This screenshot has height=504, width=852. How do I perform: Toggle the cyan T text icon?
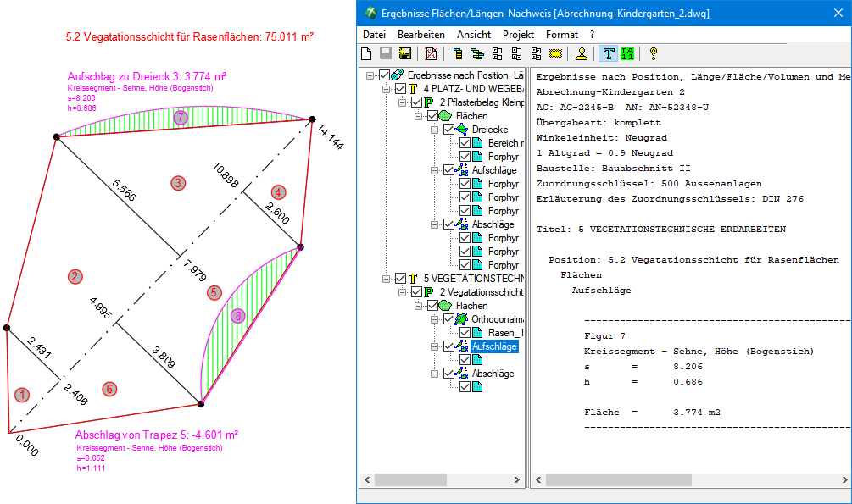[x=609, y=54]
